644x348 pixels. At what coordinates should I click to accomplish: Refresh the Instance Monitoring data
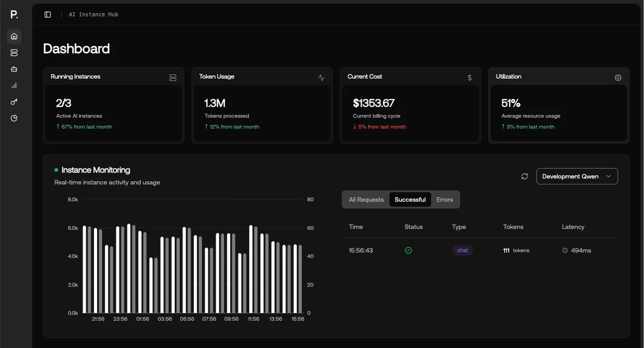(525, 176)
